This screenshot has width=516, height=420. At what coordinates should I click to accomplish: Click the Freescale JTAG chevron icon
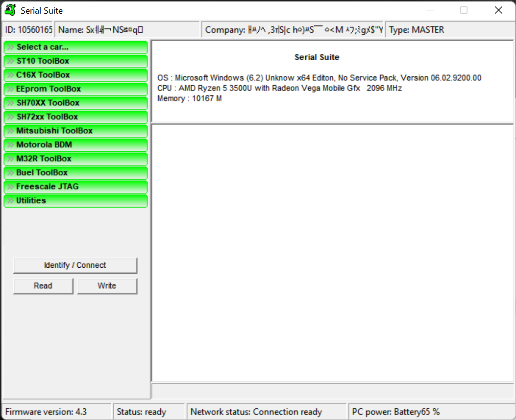(10, 187)
